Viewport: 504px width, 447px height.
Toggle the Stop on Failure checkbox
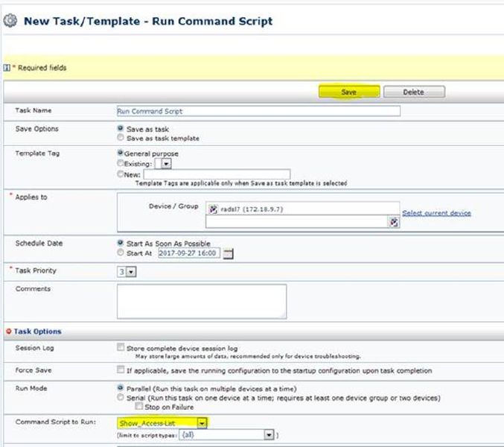[x=138, y=407]
